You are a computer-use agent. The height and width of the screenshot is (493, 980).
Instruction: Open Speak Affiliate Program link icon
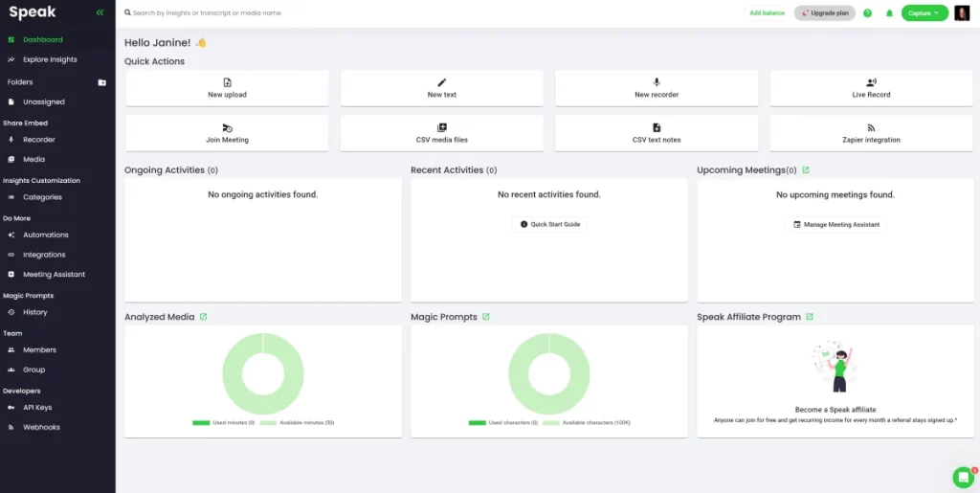tap(810, 317)
